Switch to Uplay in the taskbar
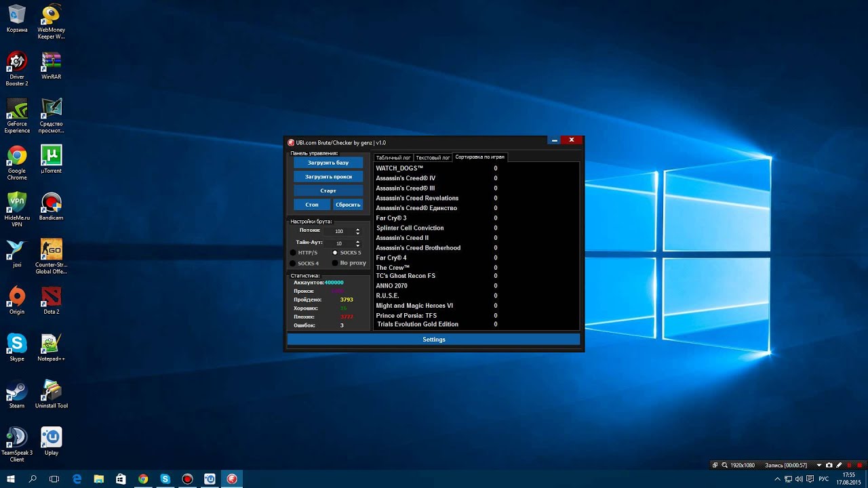 [x=210, y=479]
